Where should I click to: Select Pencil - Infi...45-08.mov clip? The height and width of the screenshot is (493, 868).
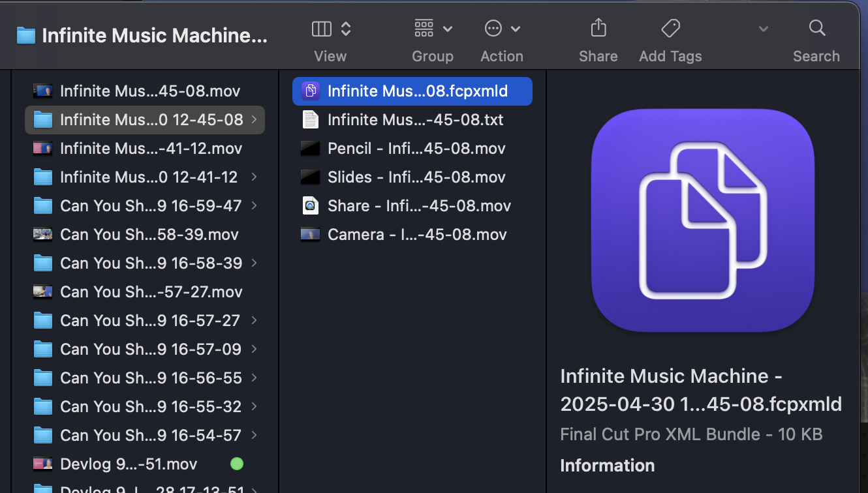pos(416,149)
